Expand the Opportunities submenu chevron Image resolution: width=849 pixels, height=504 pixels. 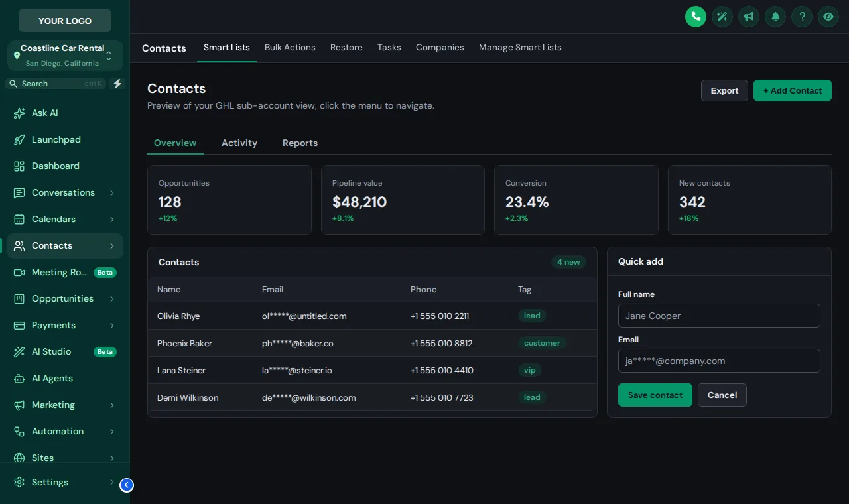(112, 299)
